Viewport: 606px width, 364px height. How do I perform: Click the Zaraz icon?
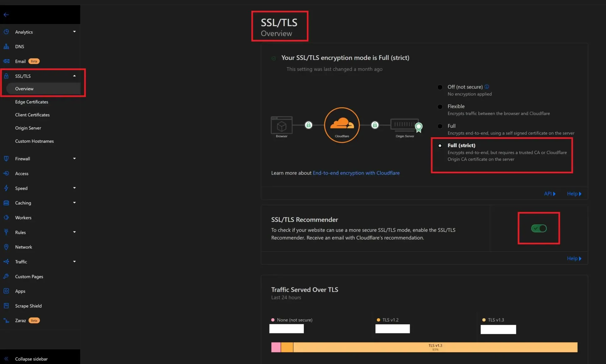(x=7, y=320)
